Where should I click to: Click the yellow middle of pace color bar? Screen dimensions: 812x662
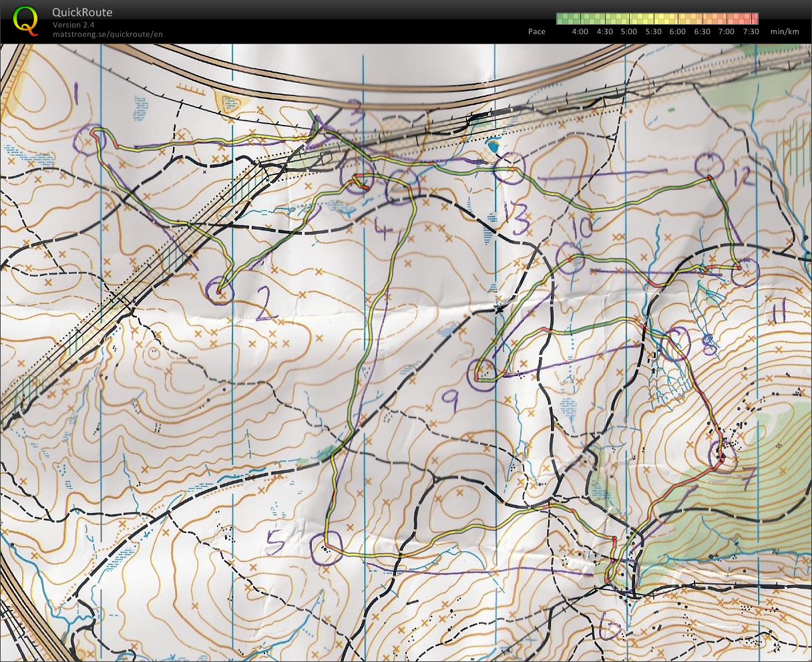(658, 19)
